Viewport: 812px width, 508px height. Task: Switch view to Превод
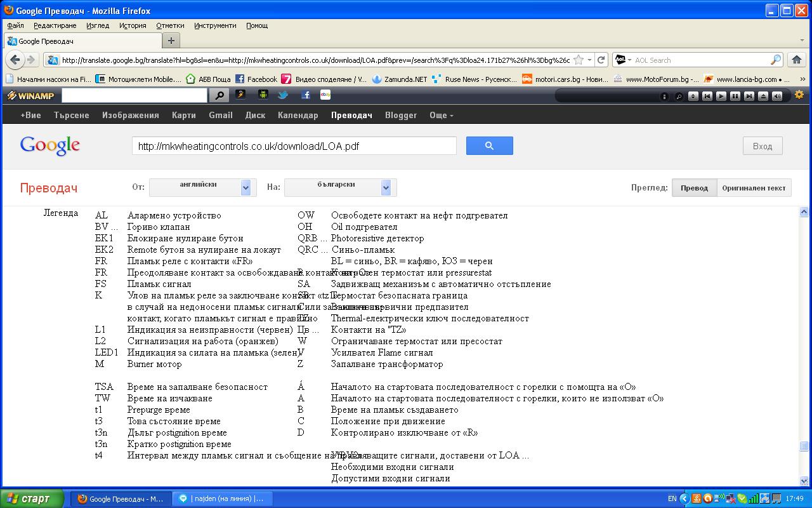694,188
